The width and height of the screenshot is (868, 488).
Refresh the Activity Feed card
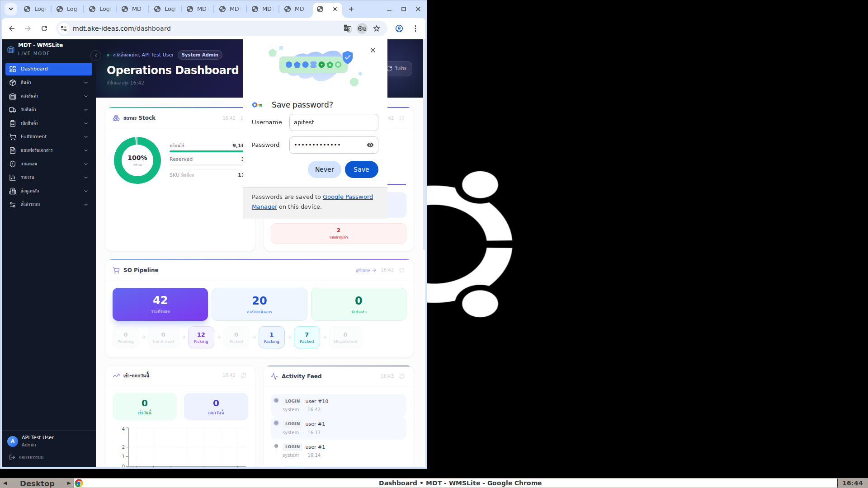[x=402, y=376]
